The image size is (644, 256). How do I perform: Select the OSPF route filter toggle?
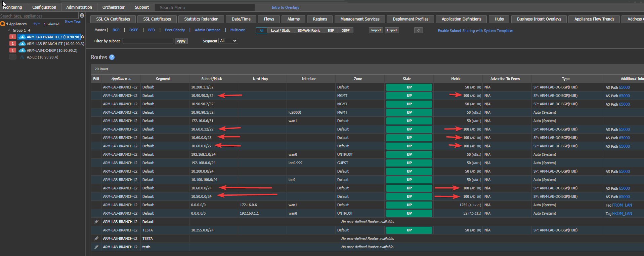(345, 30)
